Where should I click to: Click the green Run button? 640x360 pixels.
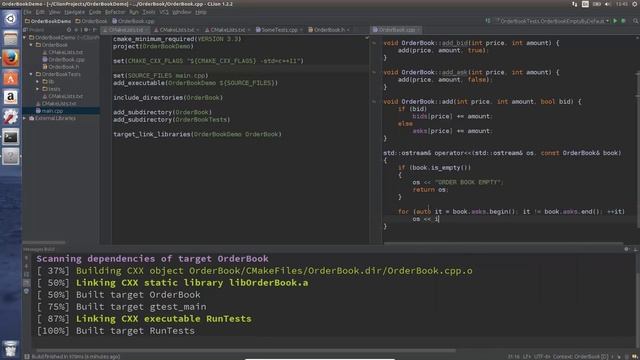[x=615, y=21]
